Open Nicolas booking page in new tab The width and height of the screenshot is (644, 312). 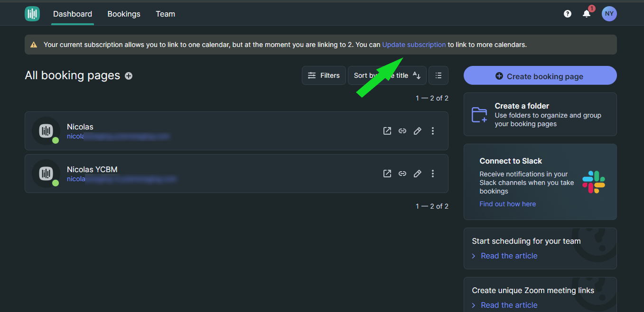(x=387, y=131)
